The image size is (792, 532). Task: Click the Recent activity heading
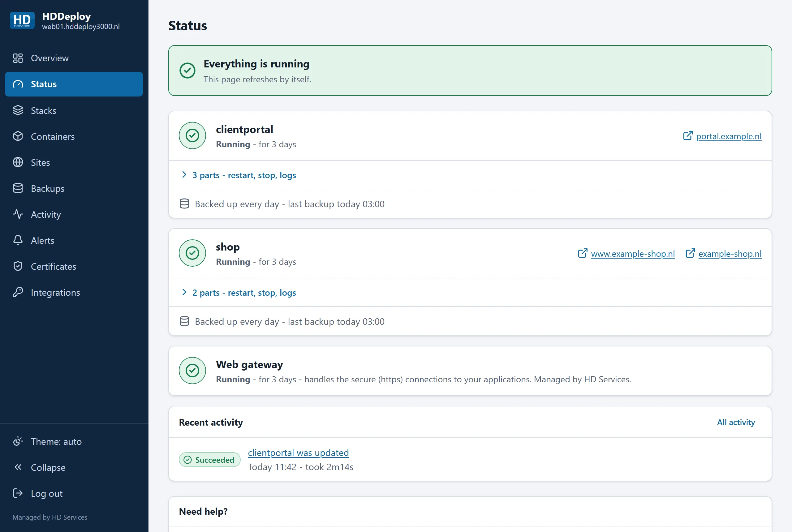tap(211, 423)
